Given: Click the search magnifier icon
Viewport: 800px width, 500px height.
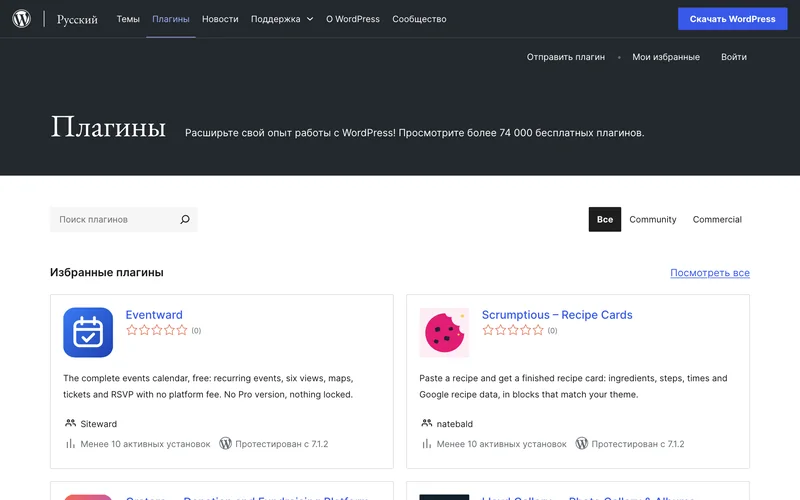Looking at the screenshot, I should (185, 219).
